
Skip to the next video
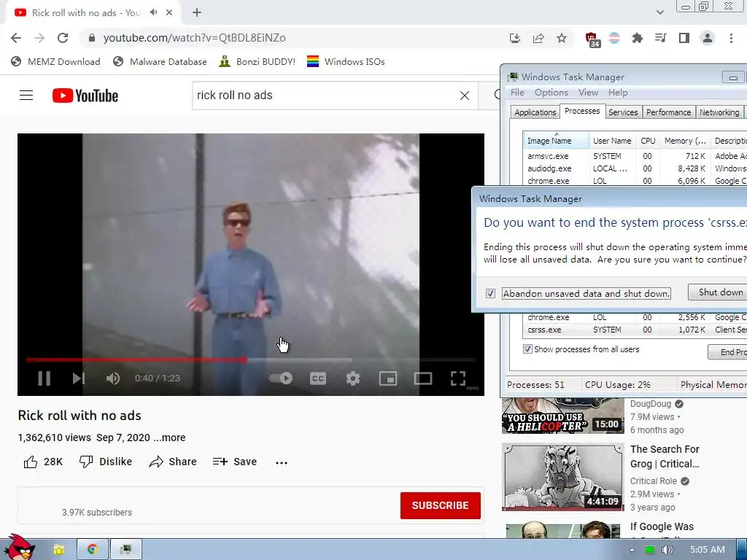click(79, 378)
